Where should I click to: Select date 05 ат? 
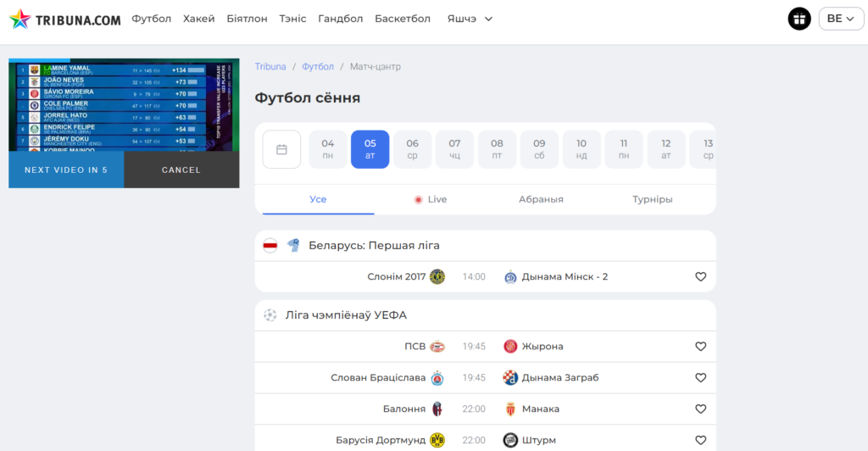[x=370, y=149]
